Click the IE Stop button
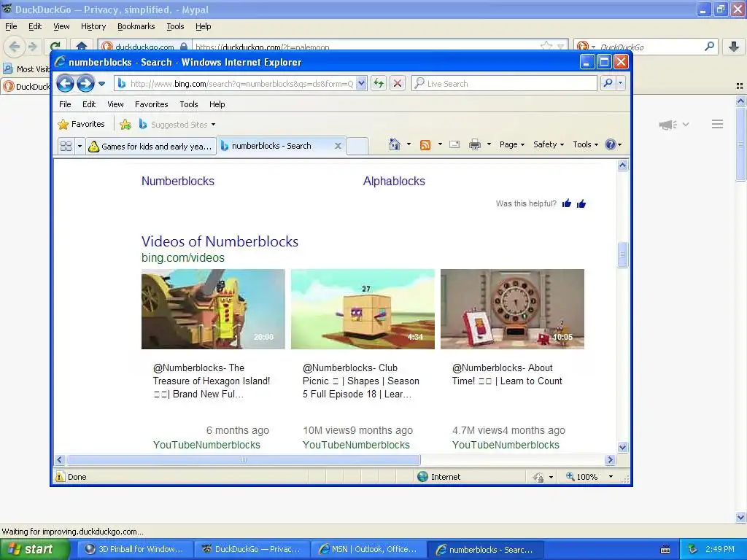Viewport: 747px width, 560px height. pos(398,84)
